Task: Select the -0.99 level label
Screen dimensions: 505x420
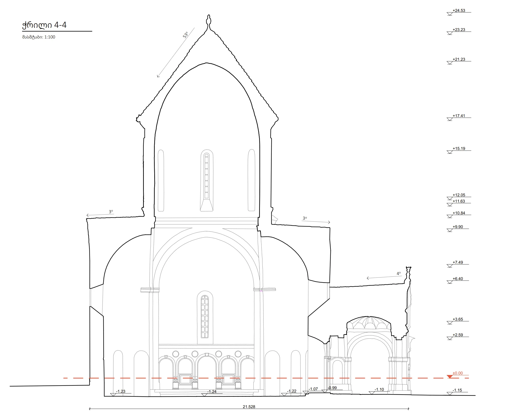Action: (x=332, y=388)
